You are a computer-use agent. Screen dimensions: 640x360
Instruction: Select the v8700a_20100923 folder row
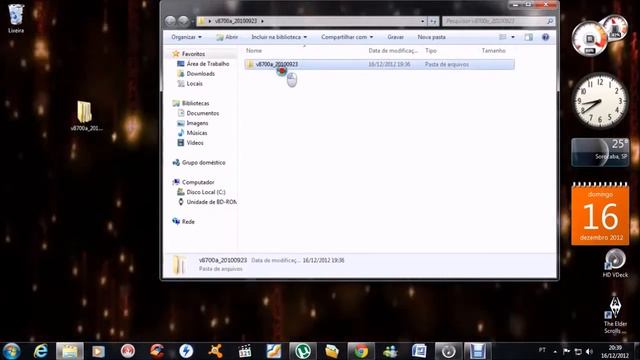point(379,64)
